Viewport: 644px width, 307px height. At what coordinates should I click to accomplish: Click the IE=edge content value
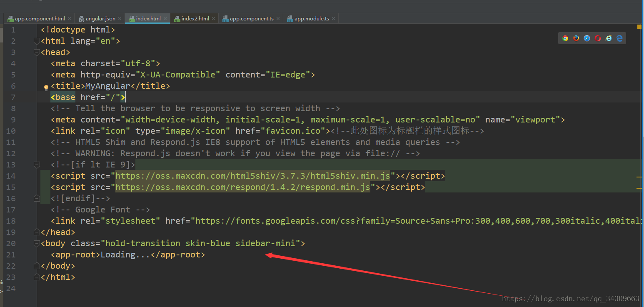point(288,75)
